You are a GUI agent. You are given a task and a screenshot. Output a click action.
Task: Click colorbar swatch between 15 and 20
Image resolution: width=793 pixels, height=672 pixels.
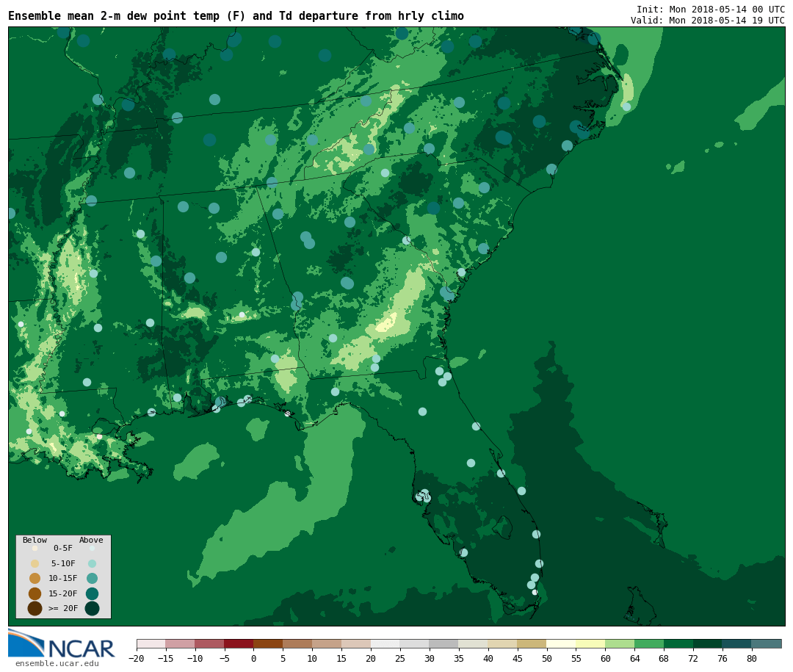click(x=357, y=643)
